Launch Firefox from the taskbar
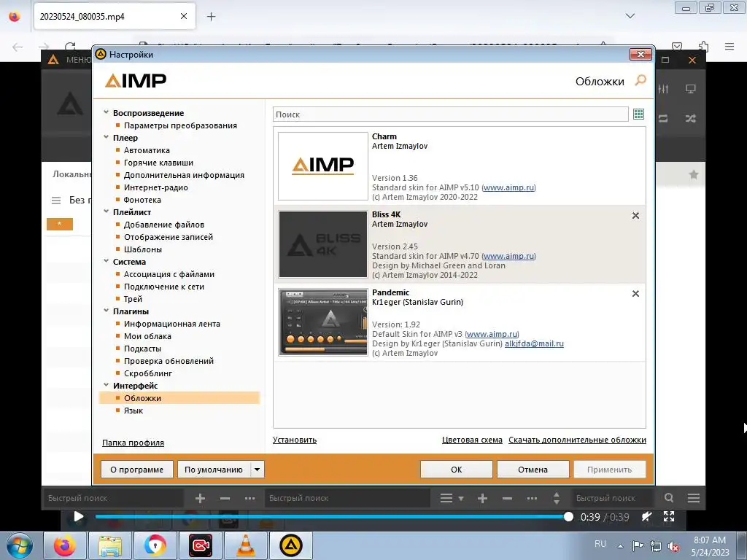 (64, 545)
